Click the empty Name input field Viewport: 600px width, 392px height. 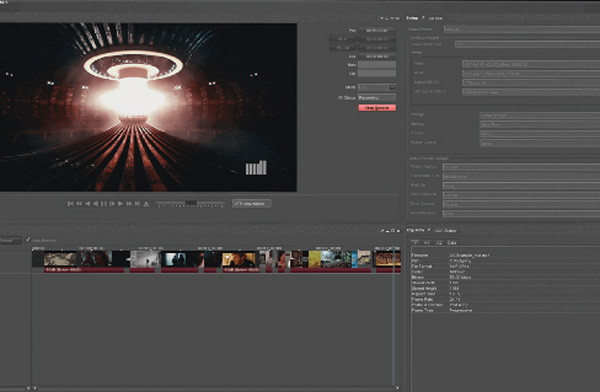click(377, 65)
